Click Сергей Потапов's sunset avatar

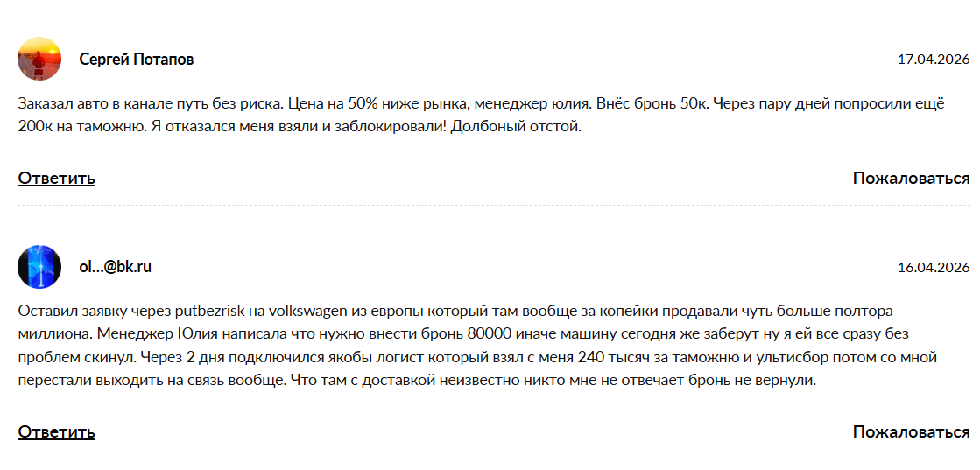pyautogui.click(x=39, y=60)
